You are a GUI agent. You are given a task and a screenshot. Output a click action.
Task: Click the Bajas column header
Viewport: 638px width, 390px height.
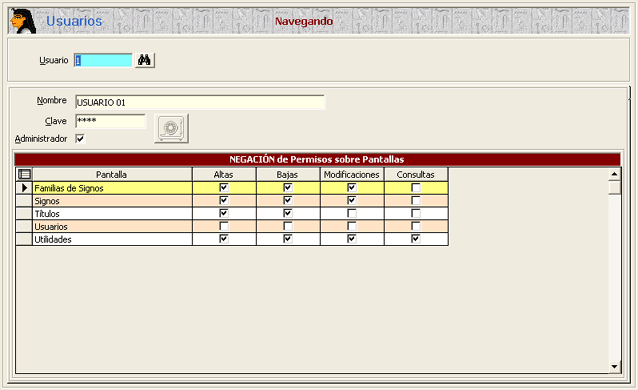[x=288, y=175]
